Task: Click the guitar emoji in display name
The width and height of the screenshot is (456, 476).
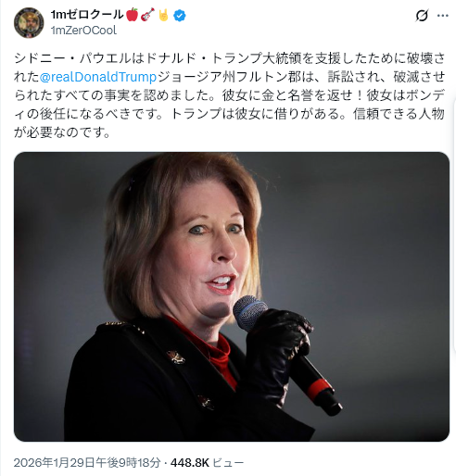Action: point(147,15)
